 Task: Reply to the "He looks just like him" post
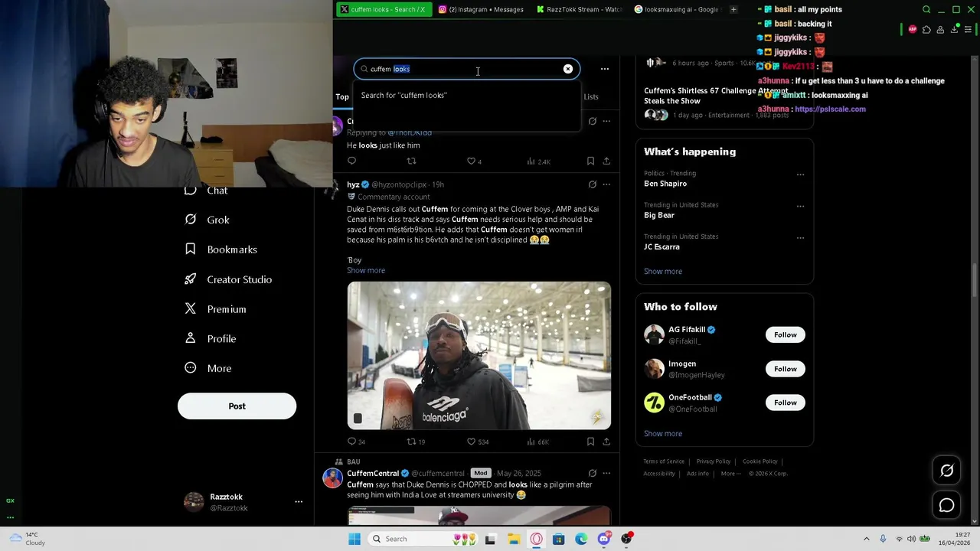[352, 161]
